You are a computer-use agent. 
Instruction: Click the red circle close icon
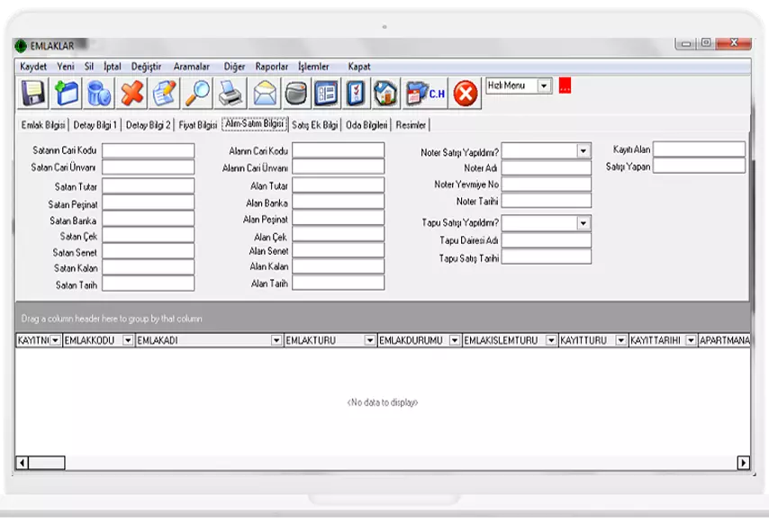(465, 93)
